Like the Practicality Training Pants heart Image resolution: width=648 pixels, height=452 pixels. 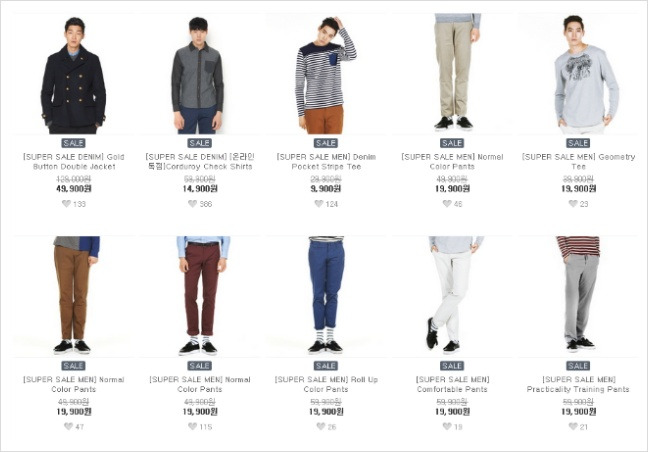(573, 426)
